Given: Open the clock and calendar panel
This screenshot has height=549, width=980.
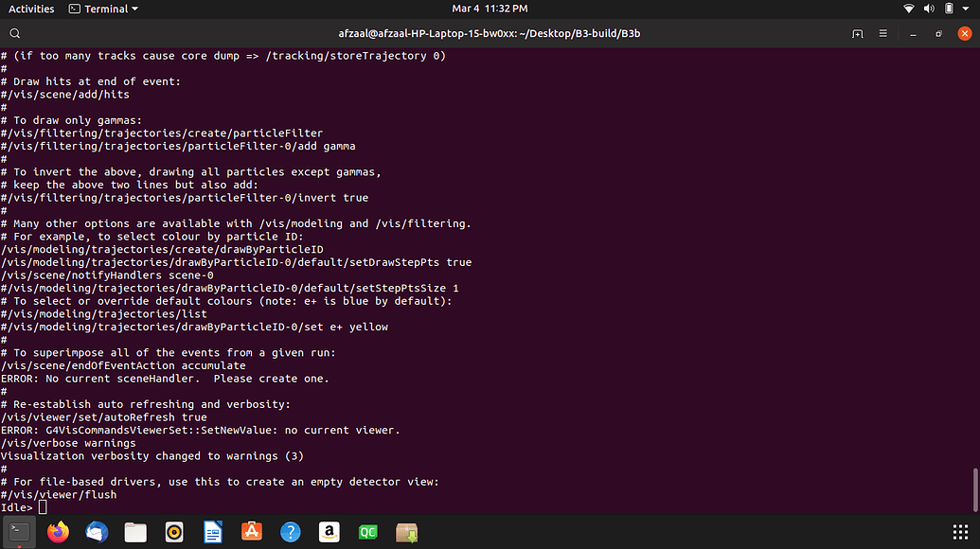Looking at the screenshot, I should coord(490,9).
